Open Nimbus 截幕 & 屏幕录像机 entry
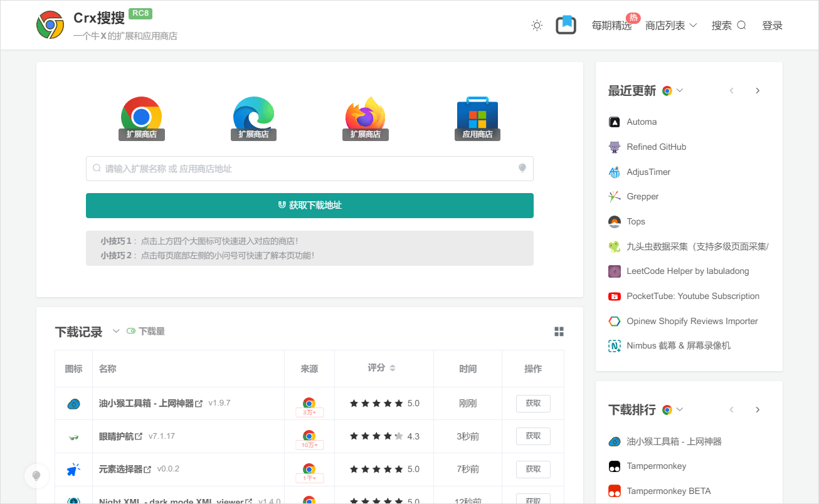Viewport: 819px width, 504px height. (x=679, y=345)
